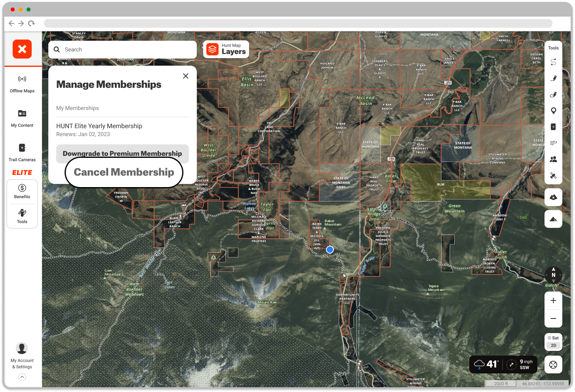Click the search magnifier icon
575x392 pixels.
[x=57, y=49]
